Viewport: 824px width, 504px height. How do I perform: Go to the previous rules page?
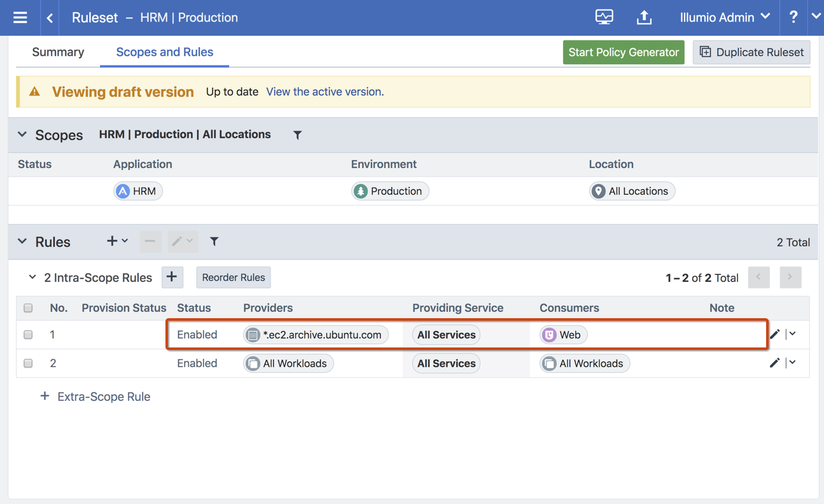point(758,277)
